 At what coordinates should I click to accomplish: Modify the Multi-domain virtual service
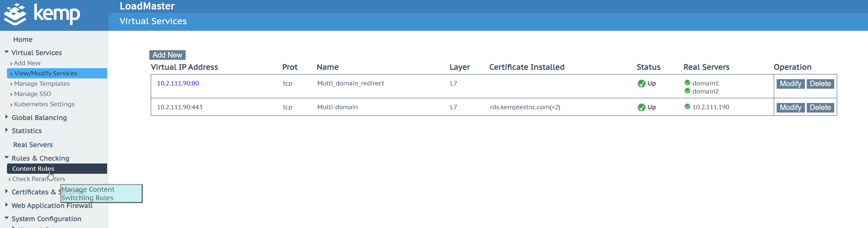pyautogui.click(x=791, y=107)
